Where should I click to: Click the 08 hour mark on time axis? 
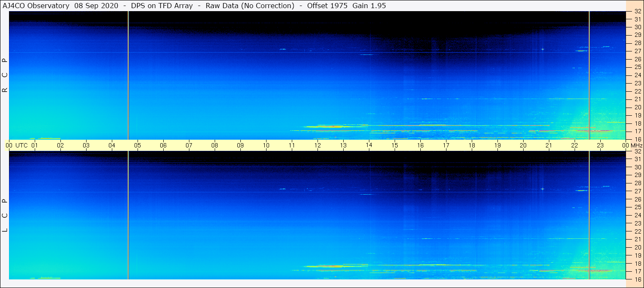click(215, 145)
